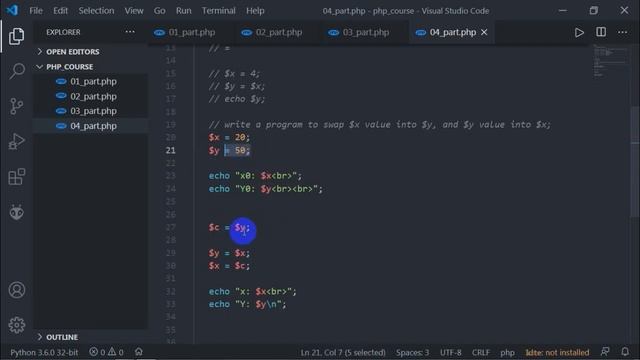Change CRLF end of line sequence
The width and height of the screenshot is (640, 360).
pyautogui.click(x=481, y=352)
